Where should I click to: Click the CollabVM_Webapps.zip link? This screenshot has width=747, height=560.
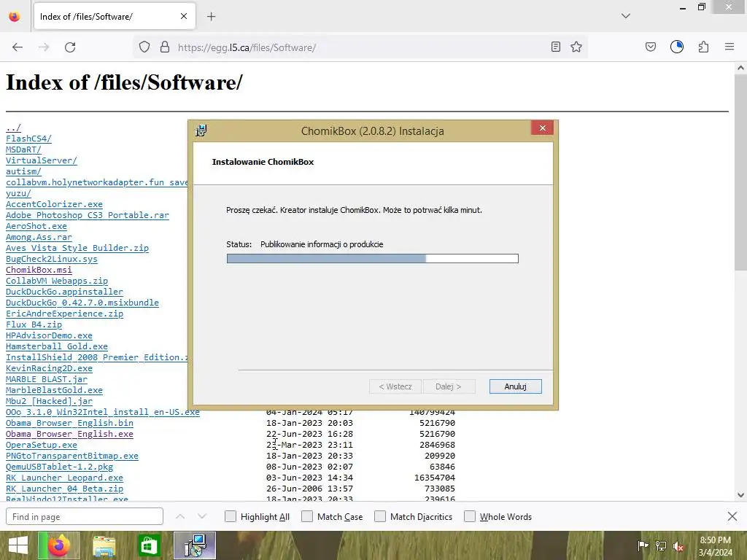(x=57, y=281)
